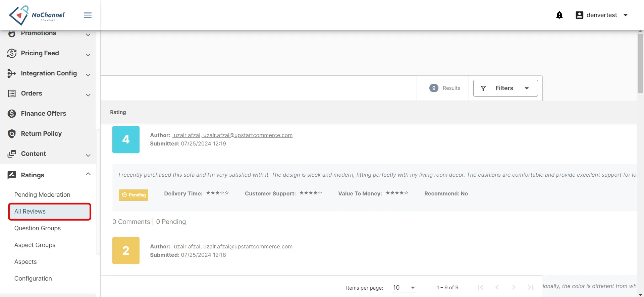Select All Reviews in sidebar
Image resolution: width=644 pixels, height=297 pixels.
click(x=50, y=212)
